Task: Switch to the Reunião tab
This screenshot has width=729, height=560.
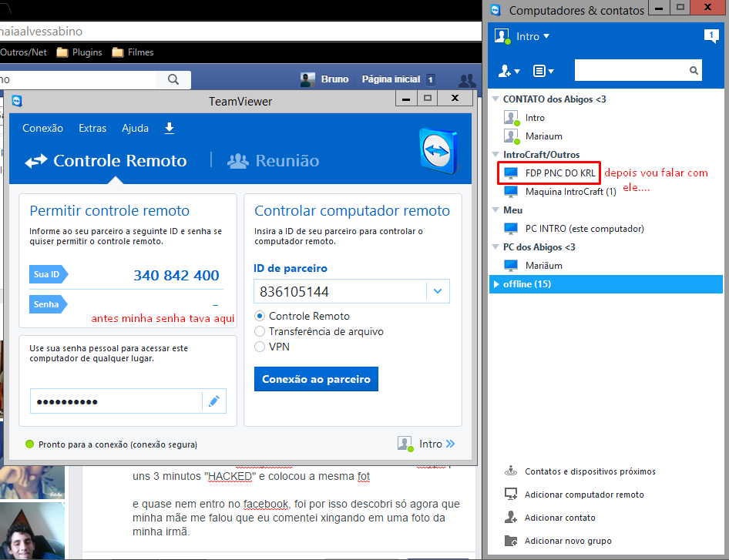Action: click(x=274, y=161)
